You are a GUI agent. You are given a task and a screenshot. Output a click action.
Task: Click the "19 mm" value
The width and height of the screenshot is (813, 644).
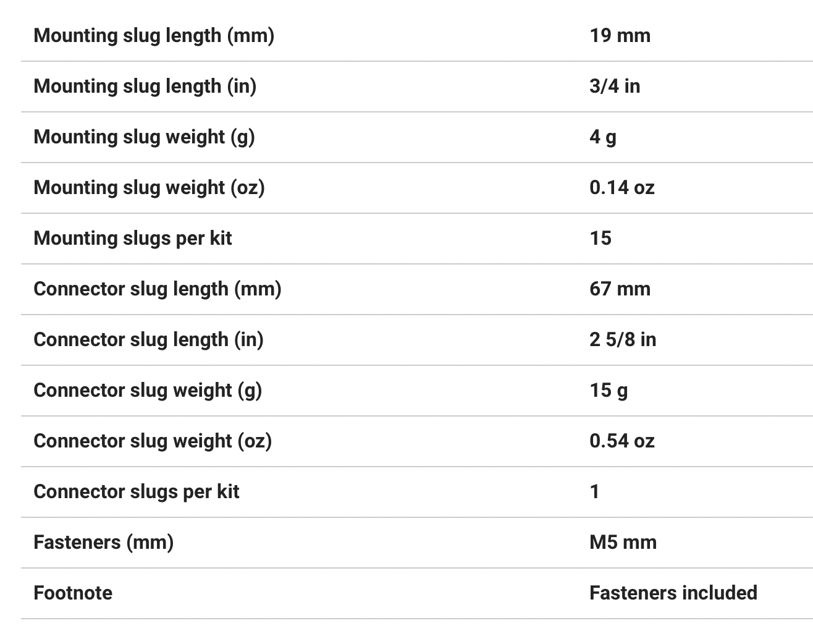click(620, 35)
